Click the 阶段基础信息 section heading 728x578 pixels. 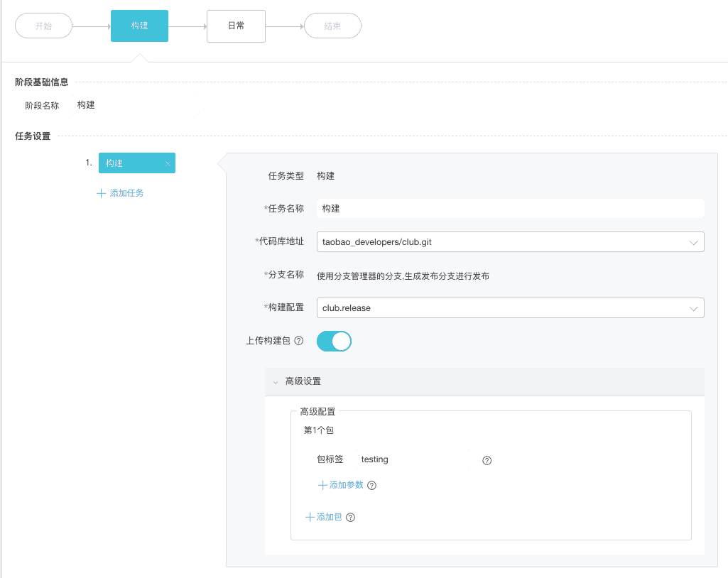[42, 82]
